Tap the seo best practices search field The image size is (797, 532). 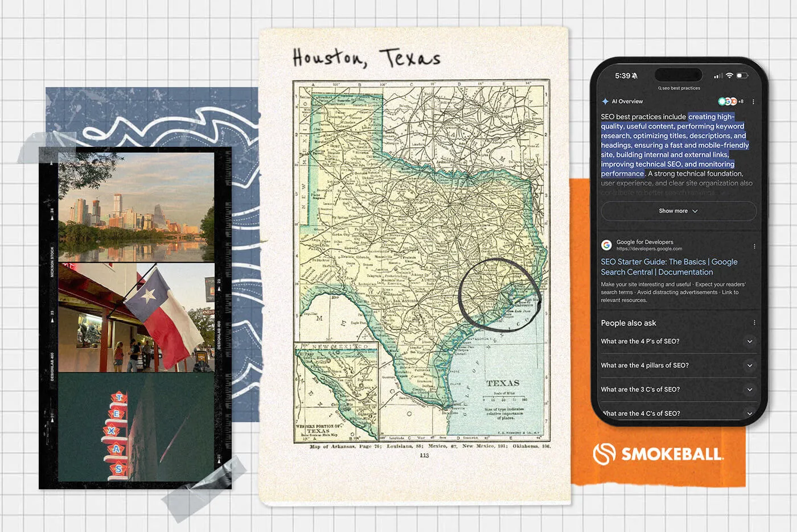tap(679, 88)
